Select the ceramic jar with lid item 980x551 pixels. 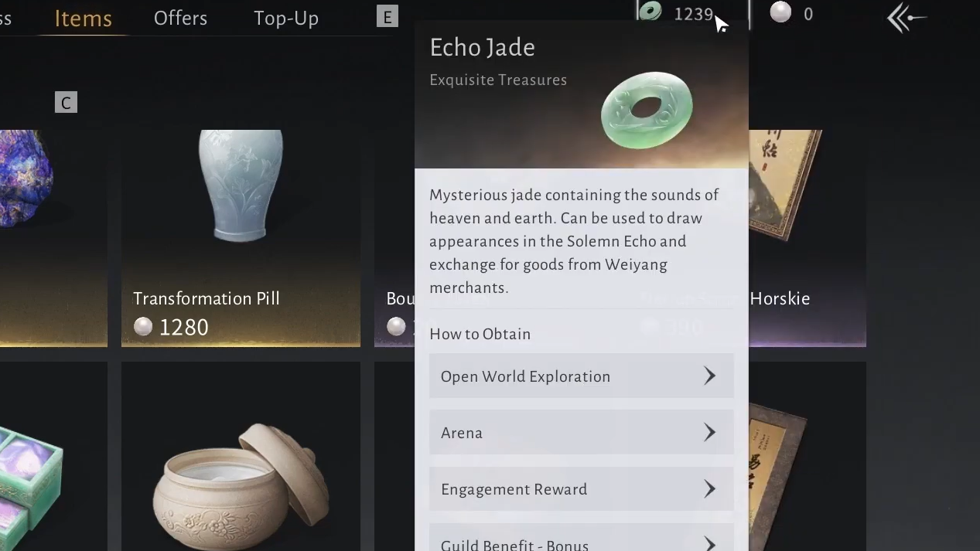(x=241, y=457)
